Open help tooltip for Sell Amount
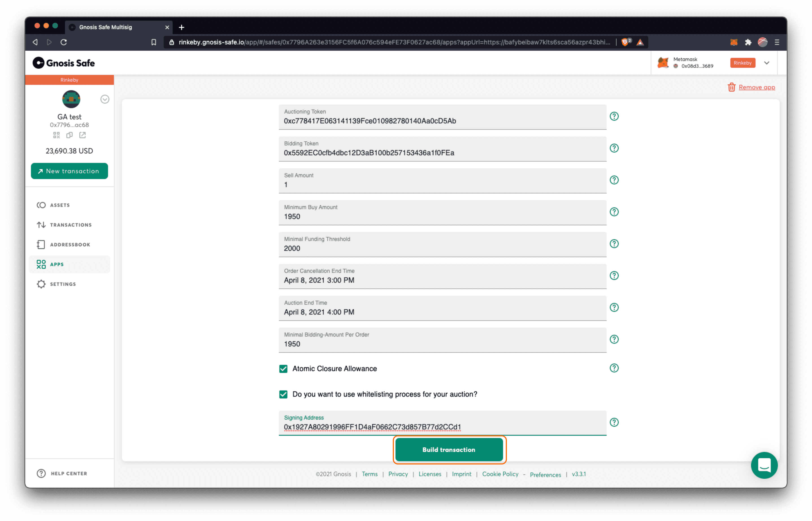This screenshot has width=812, height=521. click(x=614, y=180)
